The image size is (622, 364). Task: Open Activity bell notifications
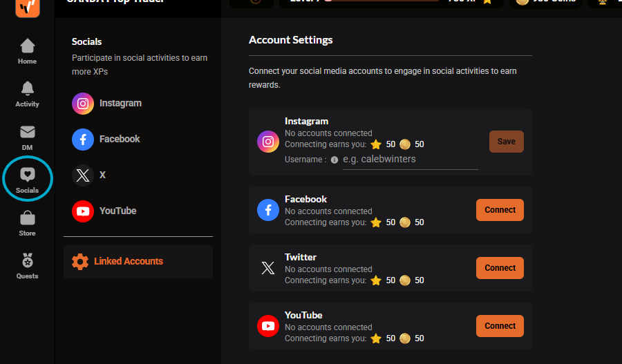point(27,94)
